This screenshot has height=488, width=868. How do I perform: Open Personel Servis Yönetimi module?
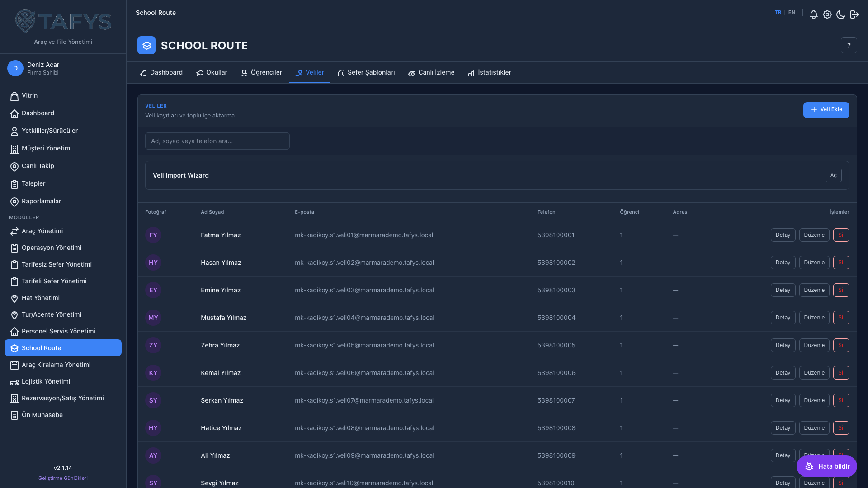63,332
